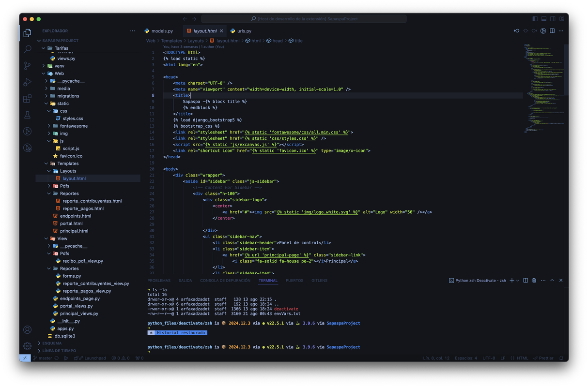Go back with the navigation arrow
This screenshot has height=387, width=588.
(x=185, y=19)
